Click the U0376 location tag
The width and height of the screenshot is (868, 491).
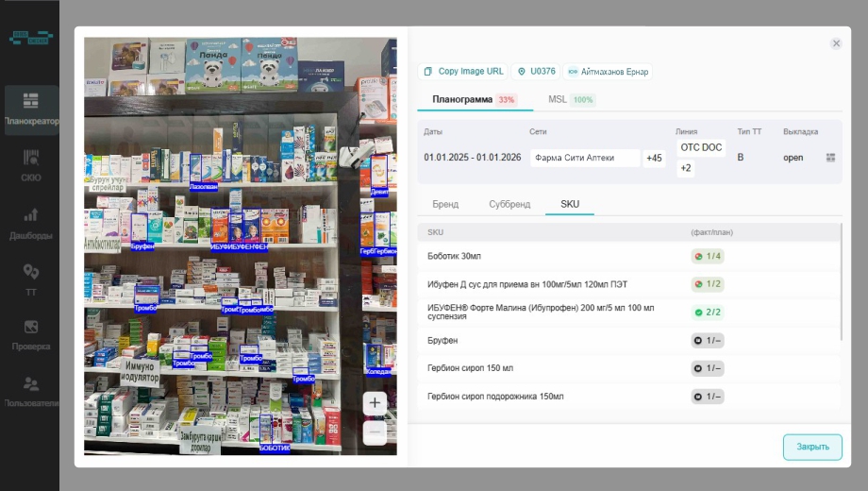pos(535,72)
